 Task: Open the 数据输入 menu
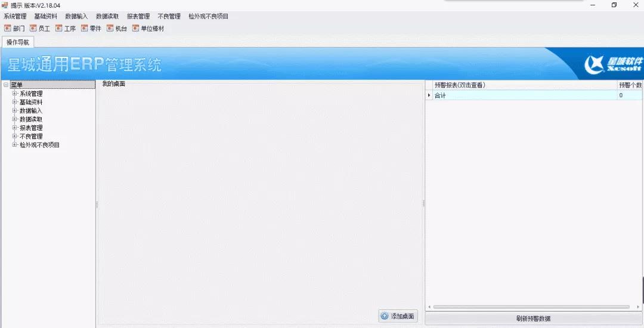pos(76,17)
